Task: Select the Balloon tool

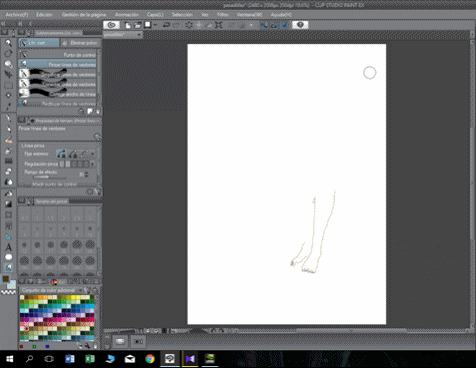Action: [x=8, y=257]
